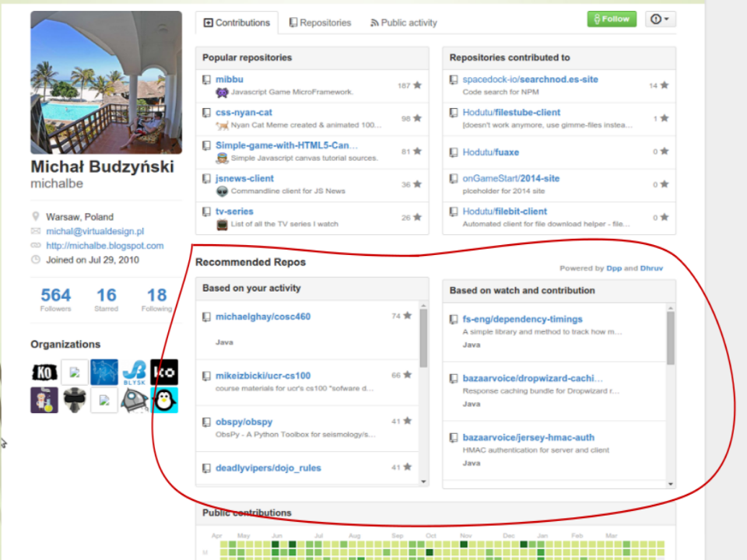Open the Blysk organization avatar
This screenshot has width=747, height=560.
tap(135, 372)
